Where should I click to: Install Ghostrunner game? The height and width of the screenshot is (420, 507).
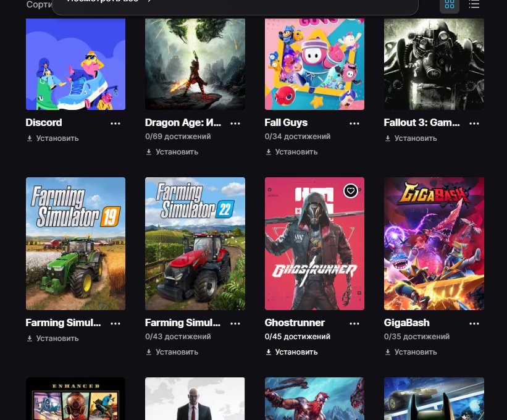[291, 352]
